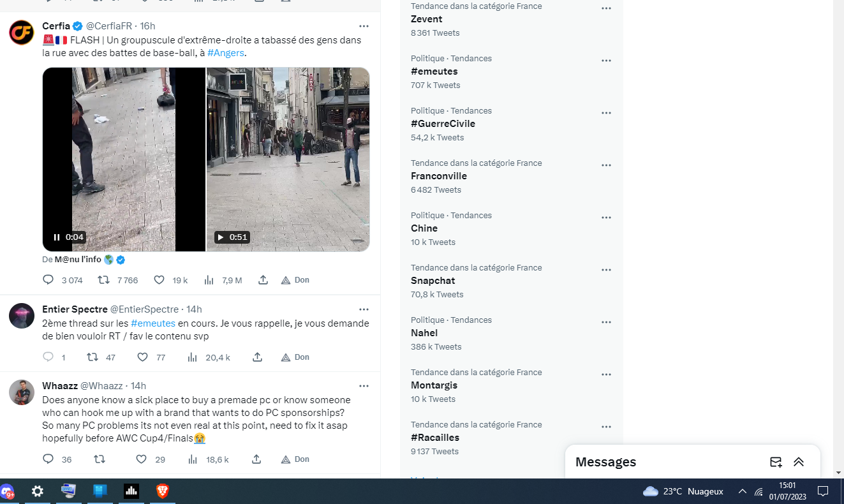Like the Entier Spectre tweet
This screenshot has height=504, width=844.
(143, 357)
